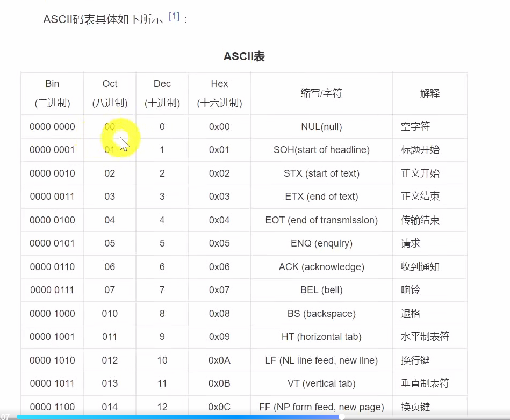The height and width of the screenshot is (420, 510).
Task: Click the video progress bar handle
Action: click(x=341, y=417)
